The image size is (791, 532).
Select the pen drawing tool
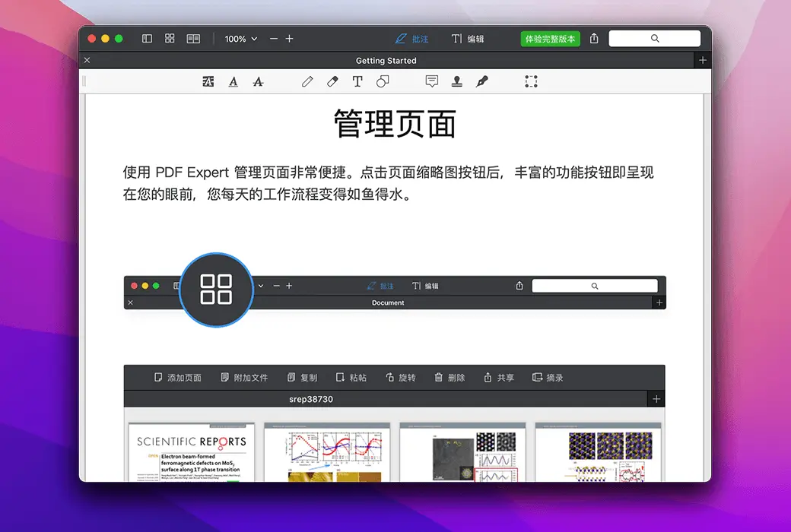(307, 81)
